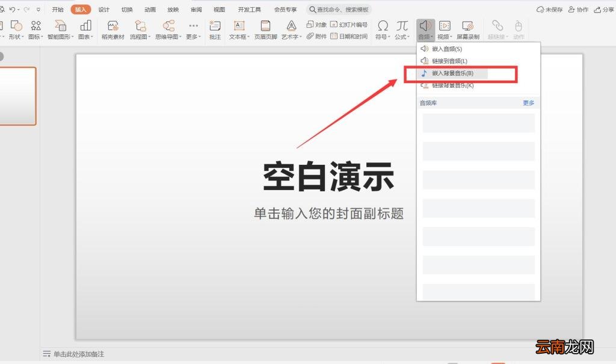Go to the 放映 tab
Viewport: 616px width, 364px height.
click(173, 10)
